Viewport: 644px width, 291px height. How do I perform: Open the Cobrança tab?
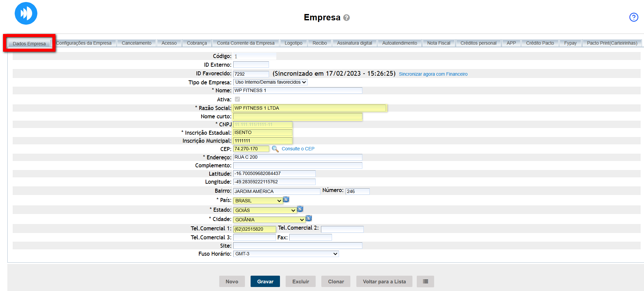point(197,43)
